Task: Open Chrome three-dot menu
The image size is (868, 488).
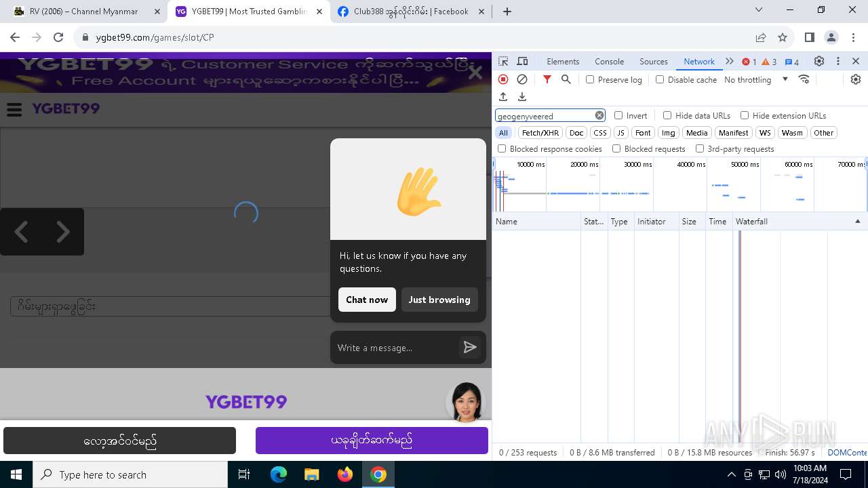Action: [x=853, y=37]
